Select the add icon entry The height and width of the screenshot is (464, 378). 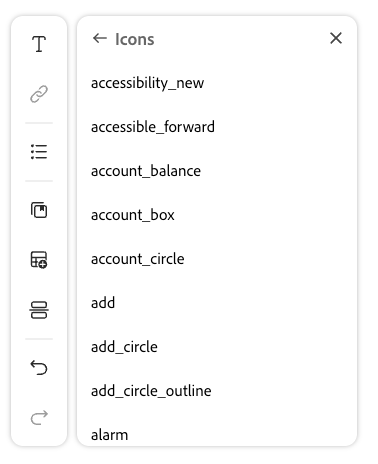217,303
